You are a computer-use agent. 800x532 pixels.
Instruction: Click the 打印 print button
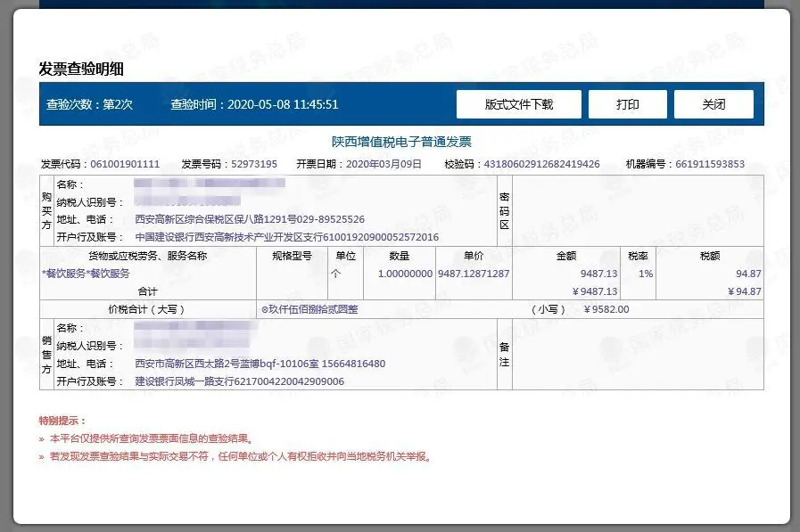point(627,103)
